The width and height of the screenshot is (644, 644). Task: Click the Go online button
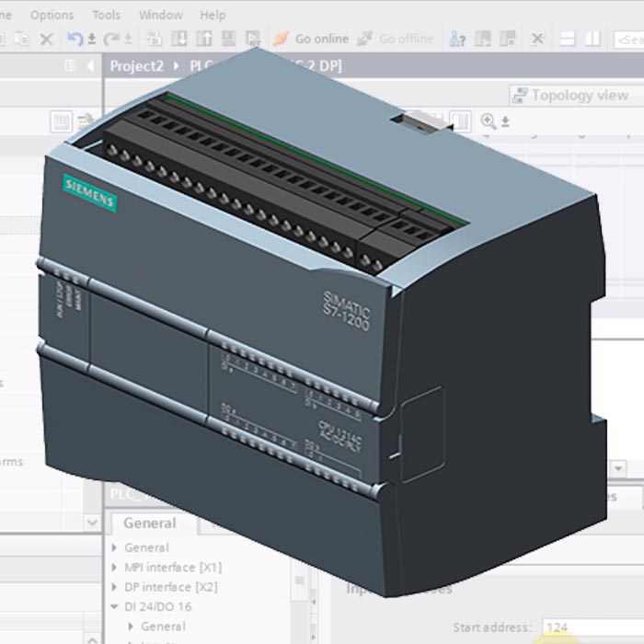[x=311, y=39]
